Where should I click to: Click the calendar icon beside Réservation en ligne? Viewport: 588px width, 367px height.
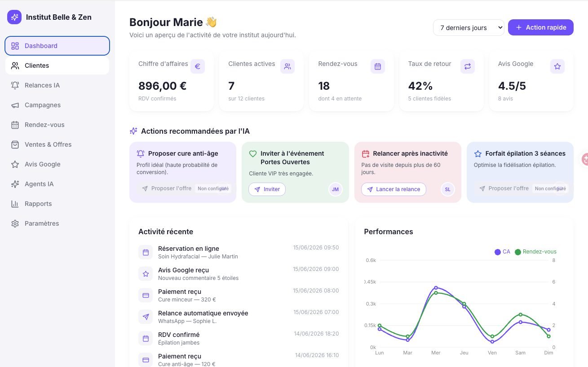click(146, 253)
